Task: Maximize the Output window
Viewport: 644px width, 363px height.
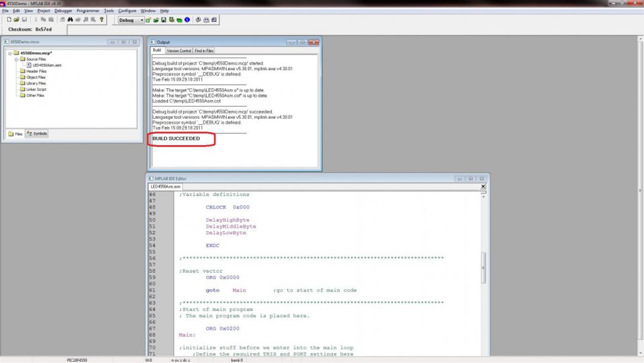Action: [302, 42]
